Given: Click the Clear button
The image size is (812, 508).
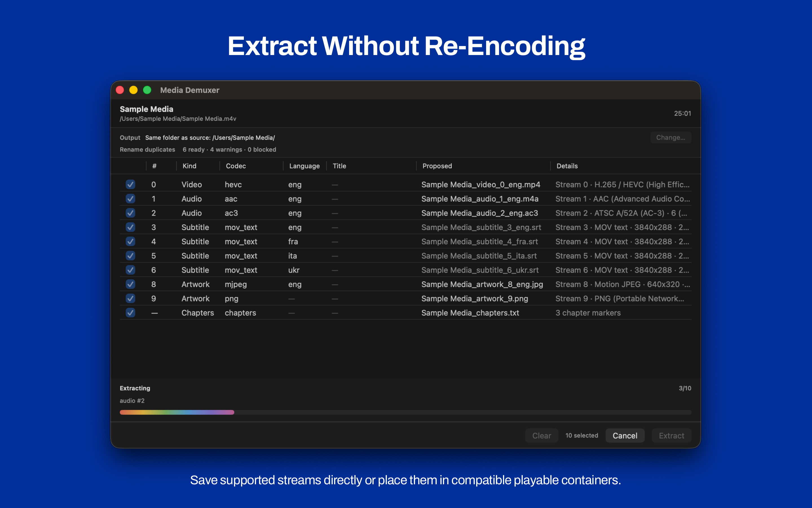Looking at the screenshot, I should click(542, 435).
